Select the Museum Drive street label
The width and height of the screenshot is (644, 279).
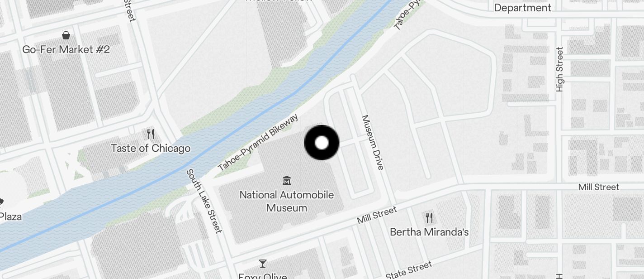point(372,143)
